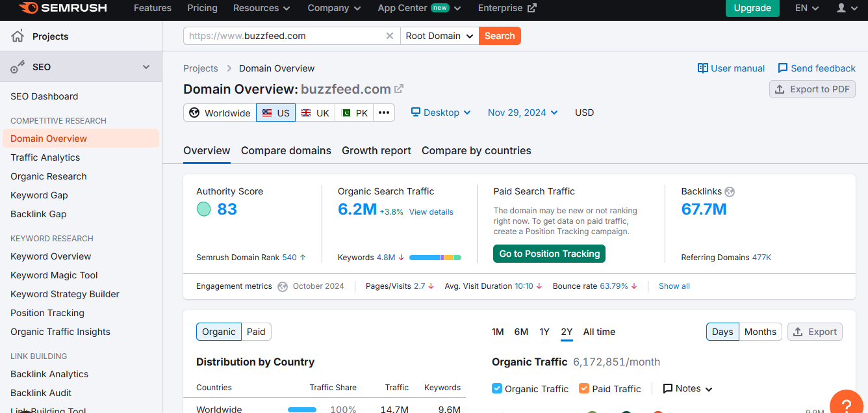868x413 pixels.
Task: Click the Engagement metrics globe icon
Action: click(283, 286)
